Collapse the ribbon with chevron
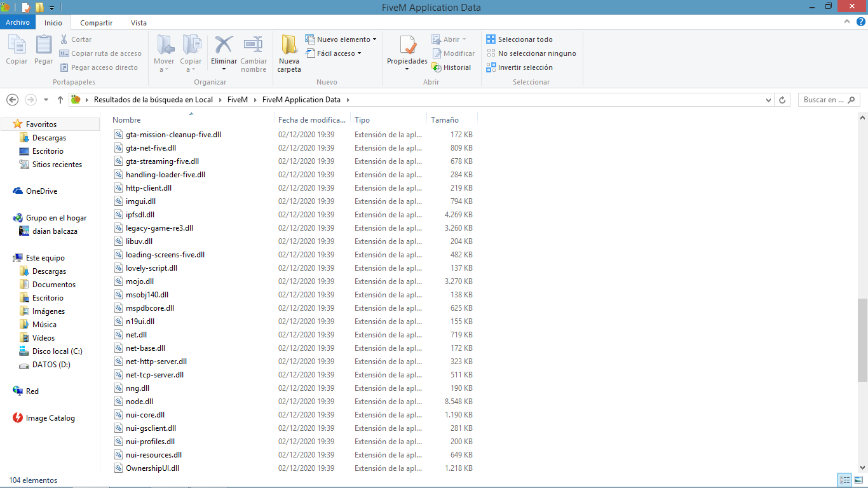This screenshot has width=868, height=488. [x=847, y=22]
